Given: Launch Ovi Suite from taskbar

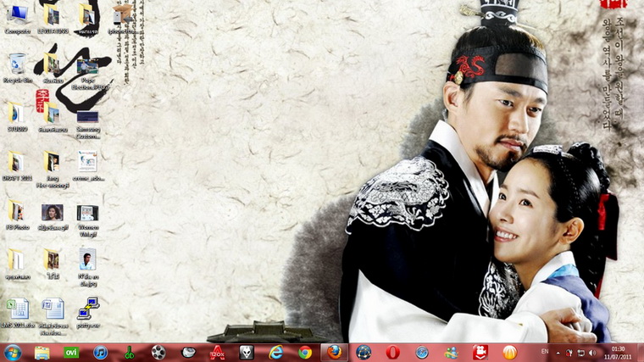Looking at the screenshot, I should pyautogui.click(x=71, y=352).
